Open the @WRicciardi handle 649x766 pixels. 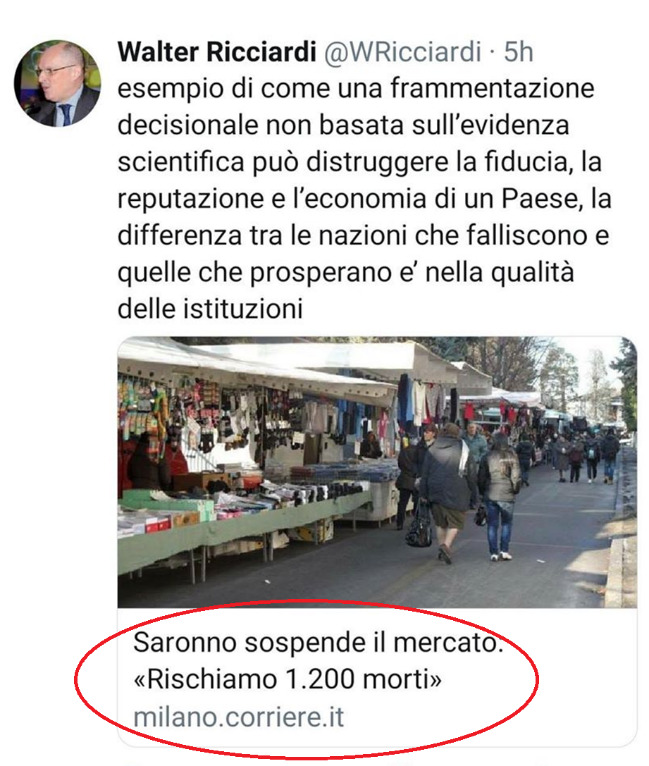[x=403, y=52]
